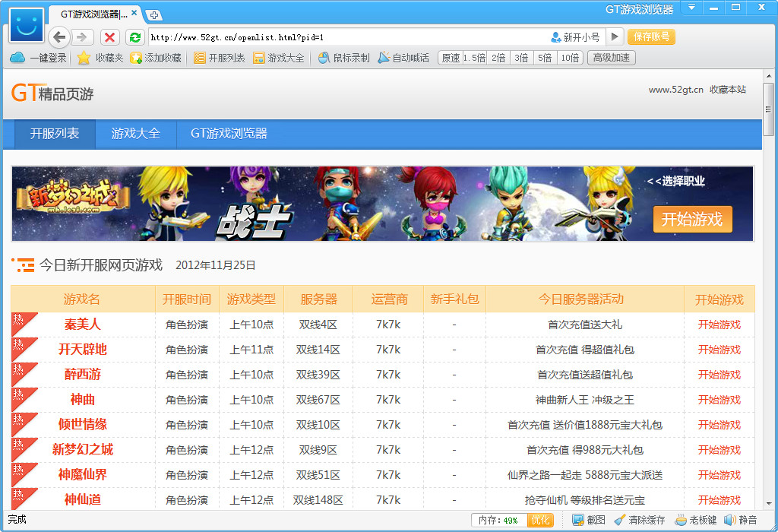Open game 神魔仙界
This screenshot has width=778, height=532.
(82, 474)
